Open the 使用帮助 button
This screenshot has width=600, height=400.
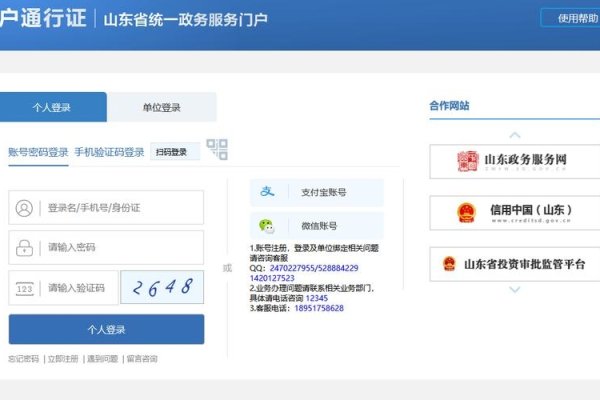pyautogui.click(x=571, y=18)
